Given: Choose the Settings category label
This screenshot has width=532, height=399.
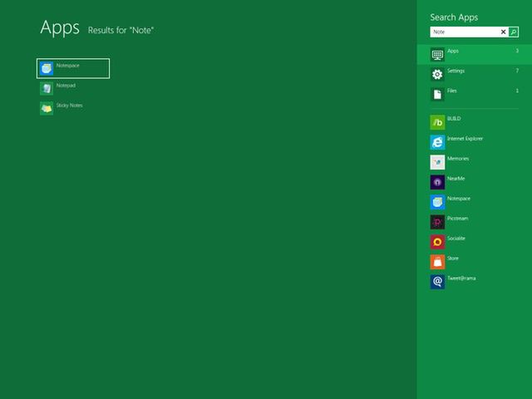Looking at the screenshot, I should (x=456, y=71).
